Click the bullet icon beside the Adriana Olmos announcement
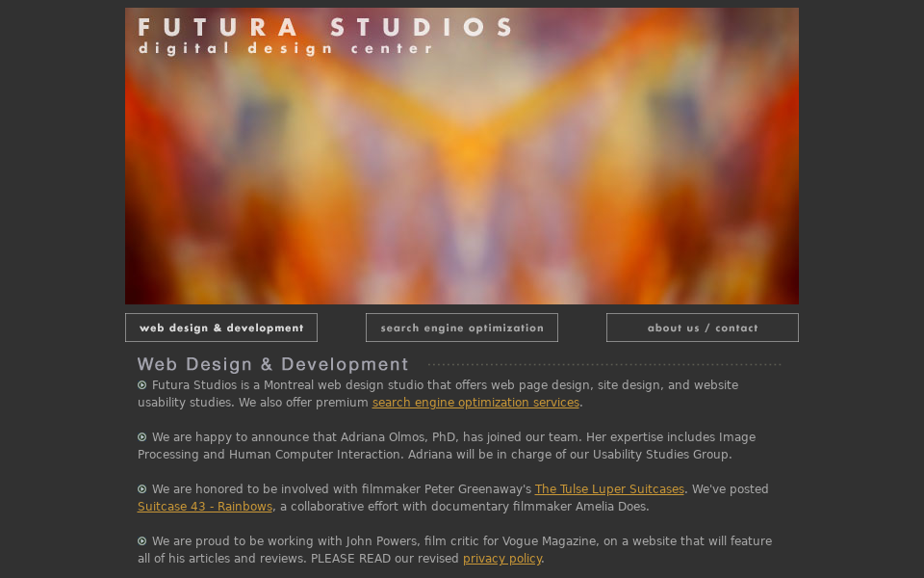924x578 pixels. coord(141,436)
